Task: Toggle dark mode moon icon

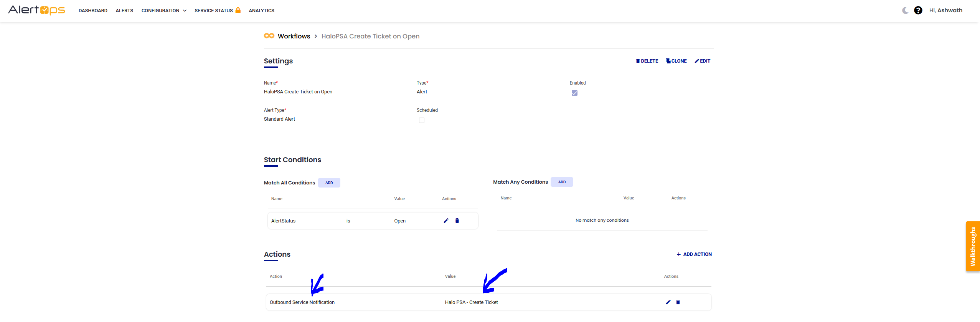Action: pos(905,10)
